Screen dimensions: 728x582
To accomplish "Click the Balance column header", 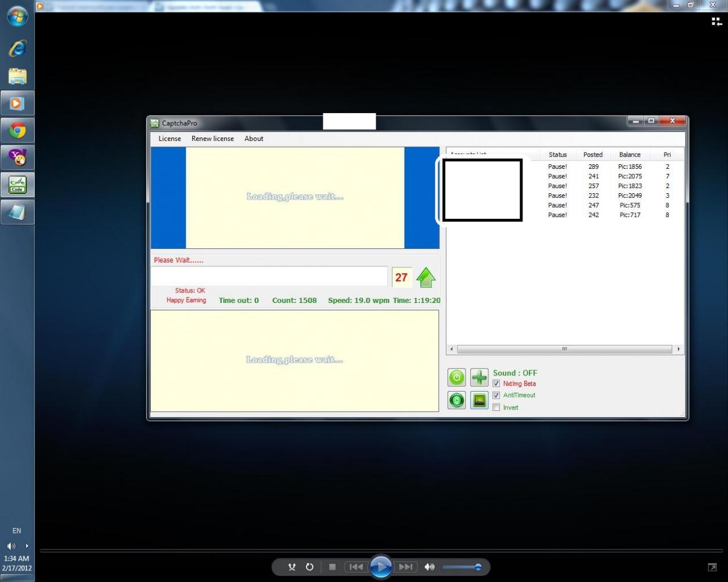I will coord(630,154).
